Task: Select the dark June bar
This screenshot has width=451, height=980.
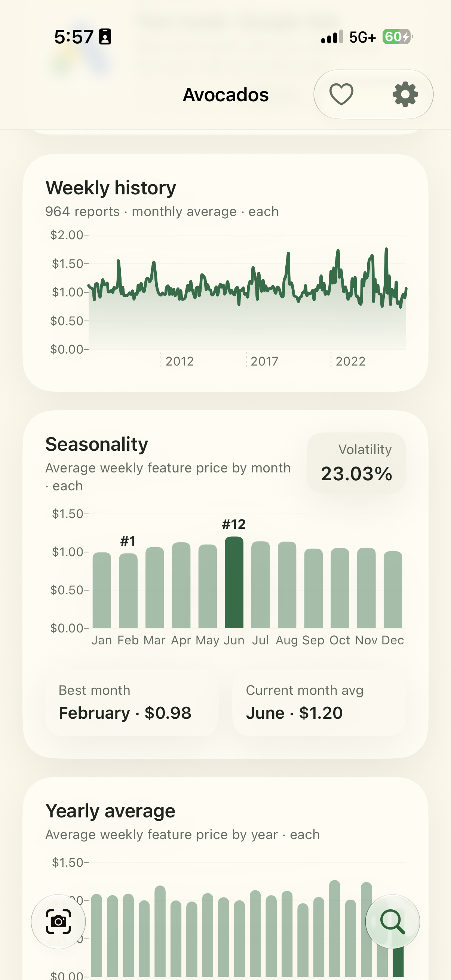Action: click(x=234, y=582)
